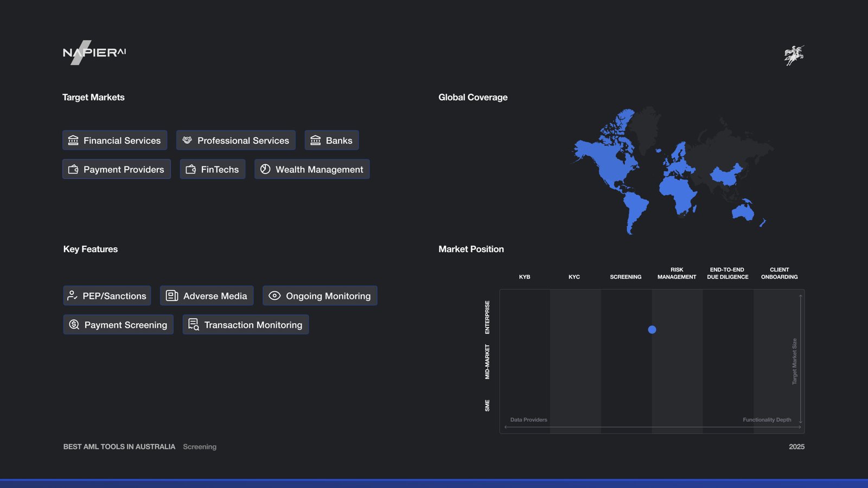Click the KYB column label
The width and height of the screenshot is (868, 488).
coord(525,277)
